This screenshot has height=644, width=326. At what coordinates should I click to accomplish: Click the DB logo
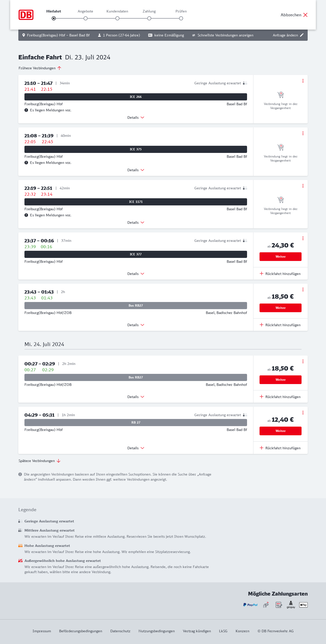click(x=26, y=15)
